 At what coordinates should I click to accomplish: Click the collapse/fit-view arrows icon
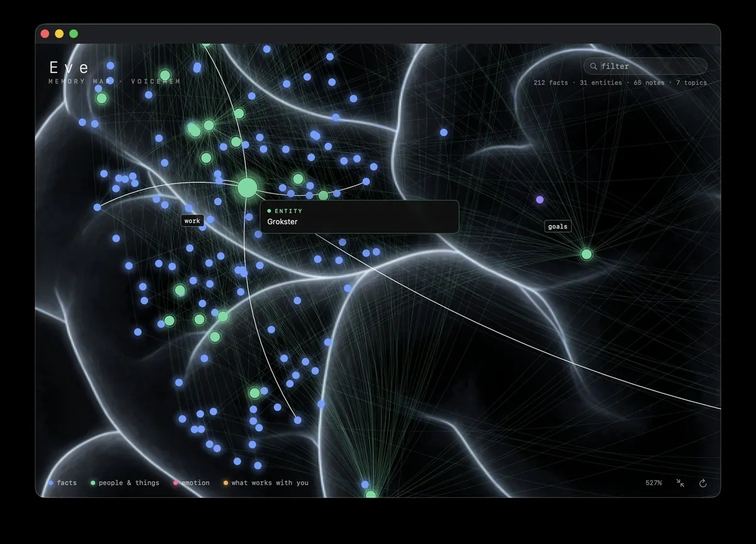680,483
